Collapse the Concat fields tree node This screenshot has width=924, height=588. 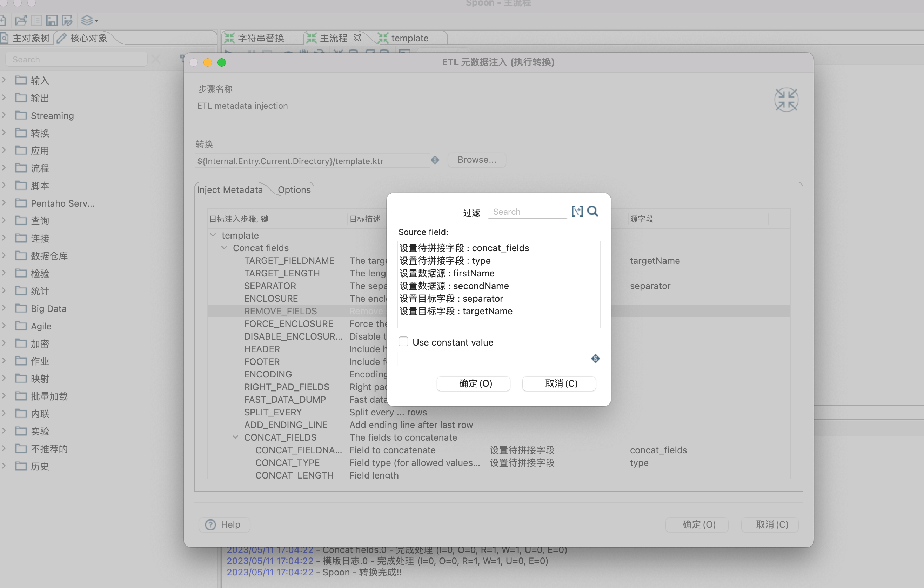pos(225,248)
